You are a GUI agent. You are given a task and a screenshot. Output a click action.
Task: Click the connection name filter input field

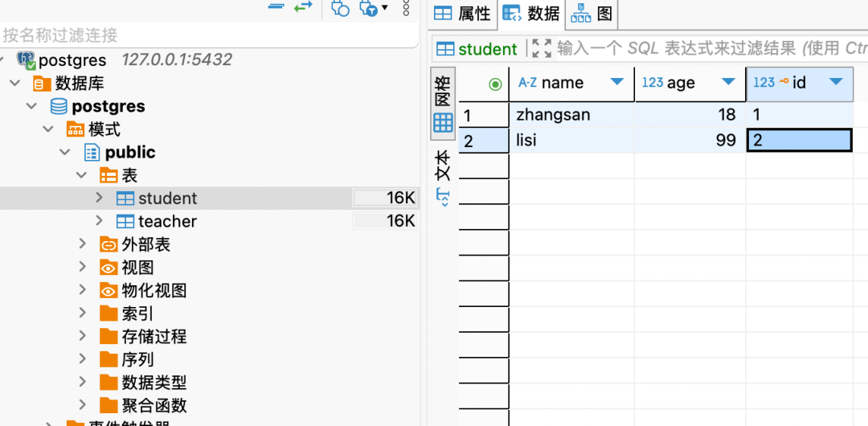209,35
